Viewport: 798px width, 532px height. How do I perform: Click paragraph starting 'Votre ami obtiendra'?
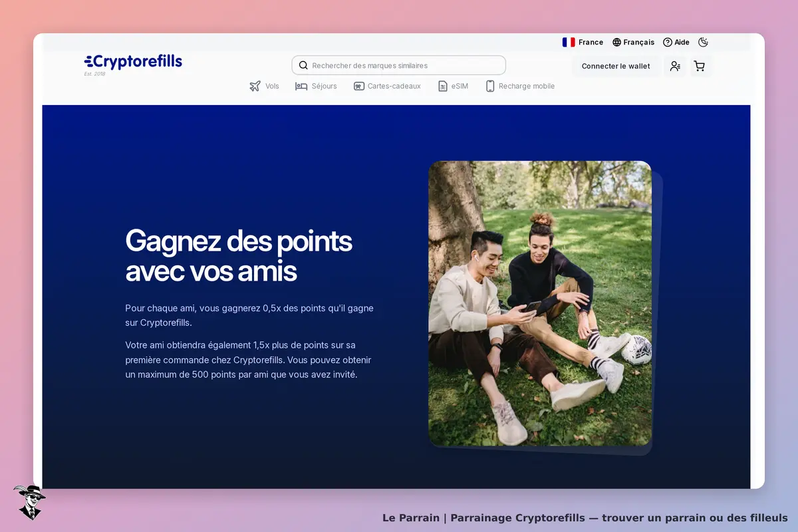click(x=248, y=360)
